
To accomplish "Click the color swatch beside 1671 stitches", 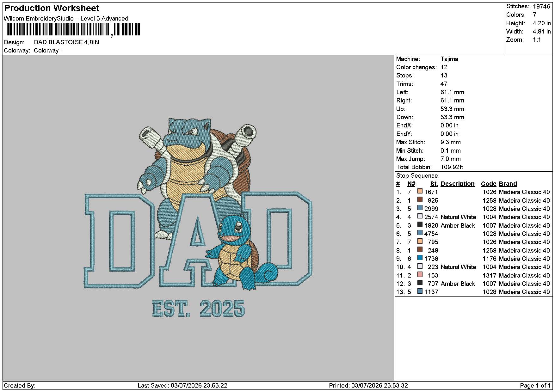I will 420,191.
